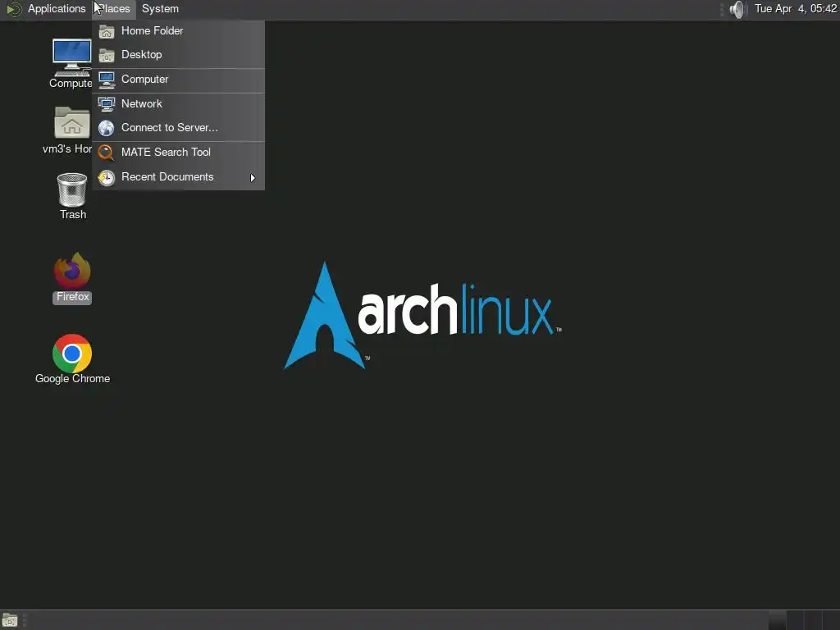This screenshot has height=630, width=840.
Task: Select vm3's Home desktop folder icon
Action: click(x=72, y=123)
